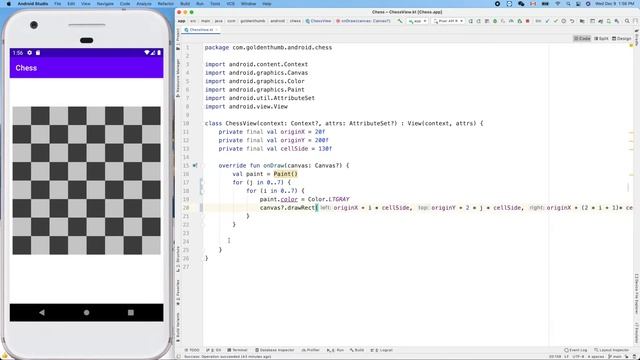Screen dimensions: 640x360
Task: Click the Paint() call on line 16
Action: point(286,174)
